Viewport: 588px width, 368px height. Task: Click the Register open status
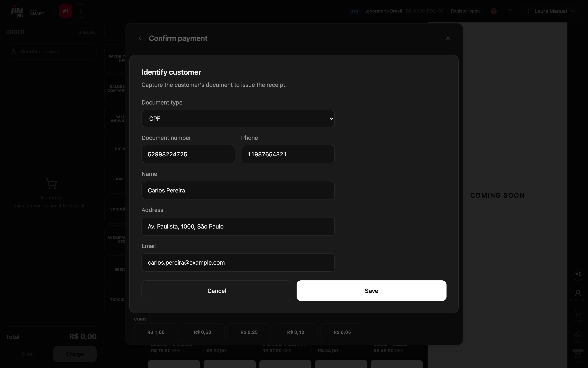click(465, 11)
